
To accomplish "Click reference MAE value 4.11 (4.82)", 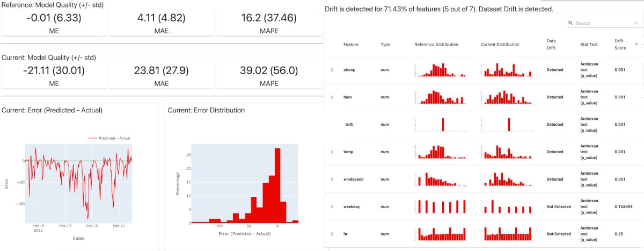I will pos(161,18).
